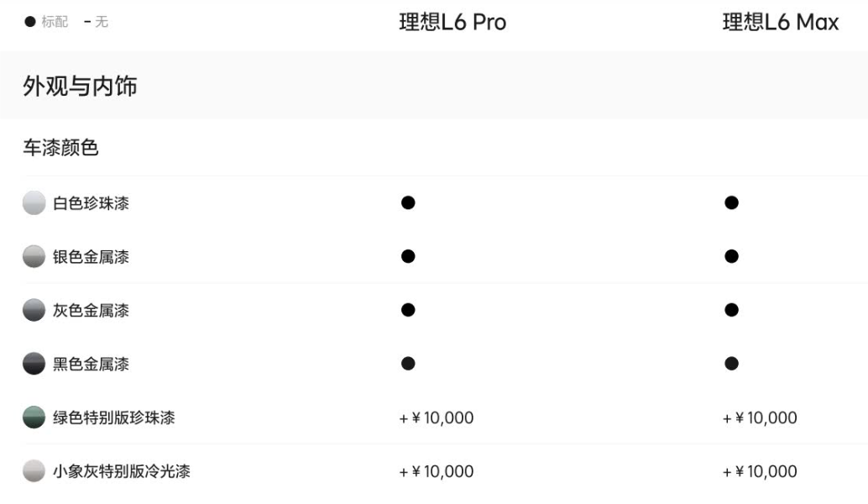Click the 标配 legend dot icon

pyautogui.click(x=30, y=22)
